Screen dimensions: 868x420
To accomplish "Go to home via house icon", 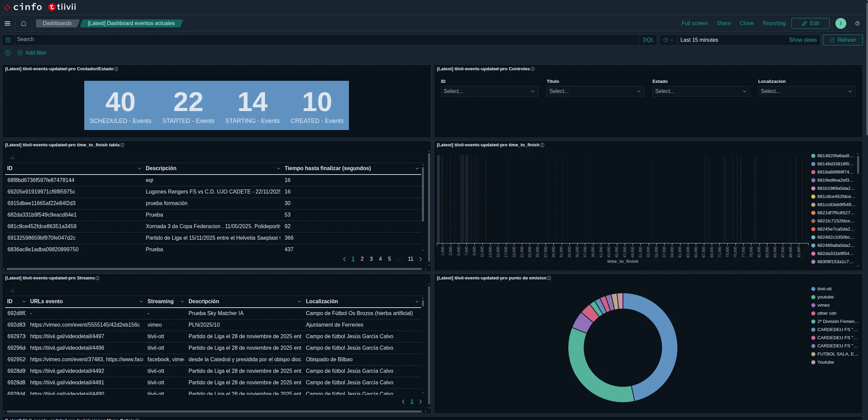I will click(23, 23).
